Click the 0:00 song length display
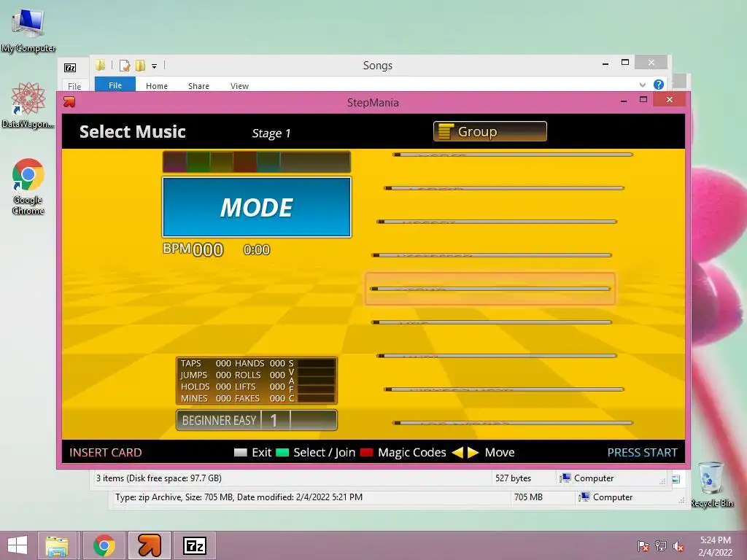The image size is (747, 560). pyautogui.click(x=257, y=249)
